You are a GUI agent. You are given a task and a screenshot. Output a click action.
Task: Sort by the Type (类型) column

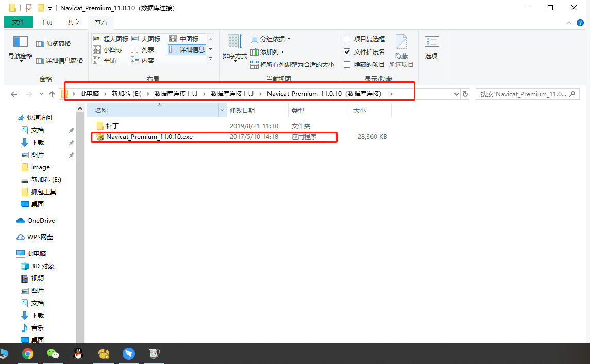click(x=319, y=111)
